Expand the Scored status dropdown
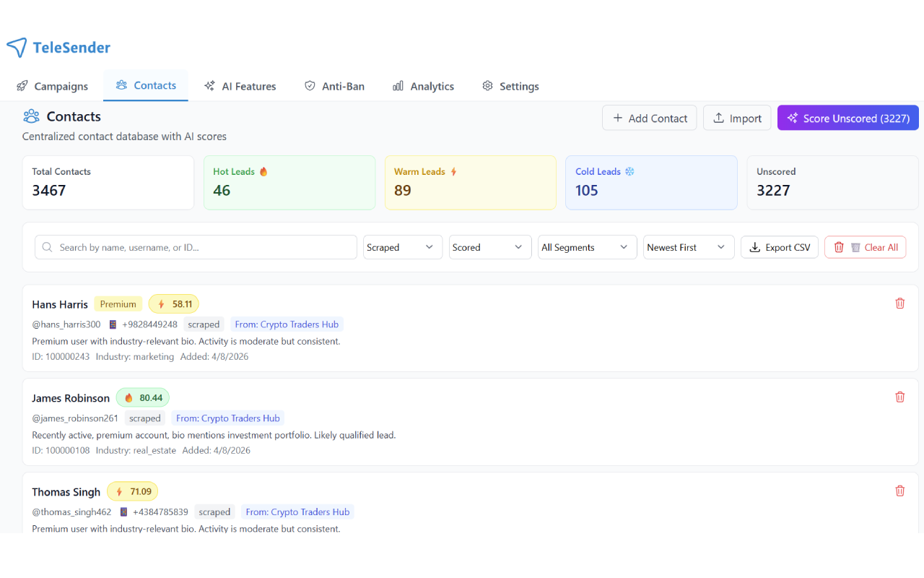 (x=489, y=247)
